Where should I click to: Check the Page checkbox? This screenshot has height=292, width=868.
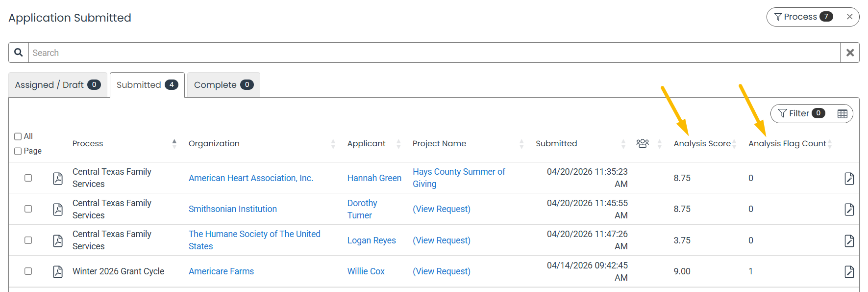[18, 151]
